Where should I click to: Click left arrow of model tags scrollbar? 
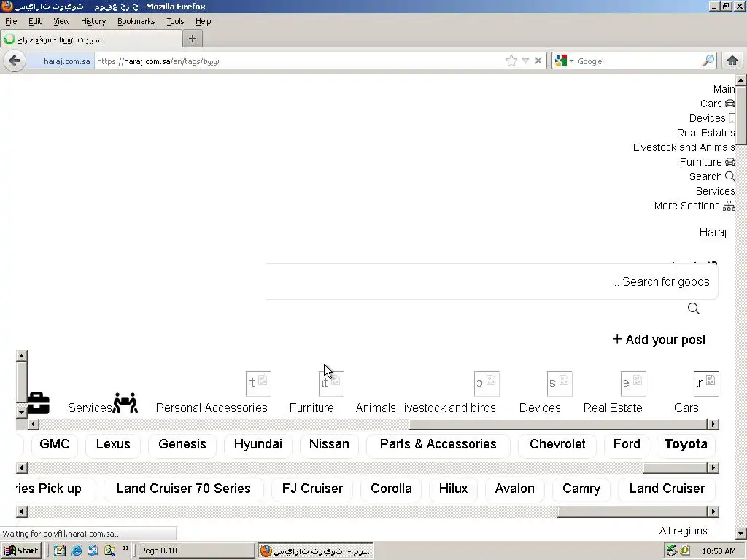(21, 512)
